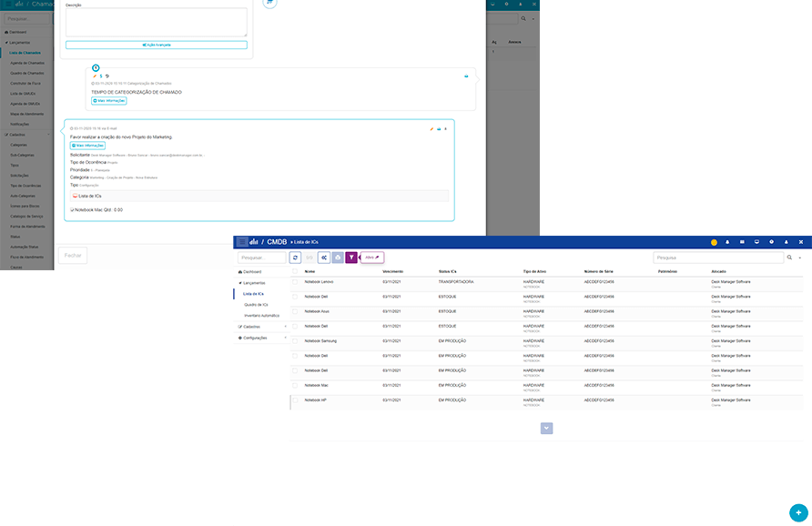
Task: Click inside the Descrição text area
Action: [x=156, y=22]
